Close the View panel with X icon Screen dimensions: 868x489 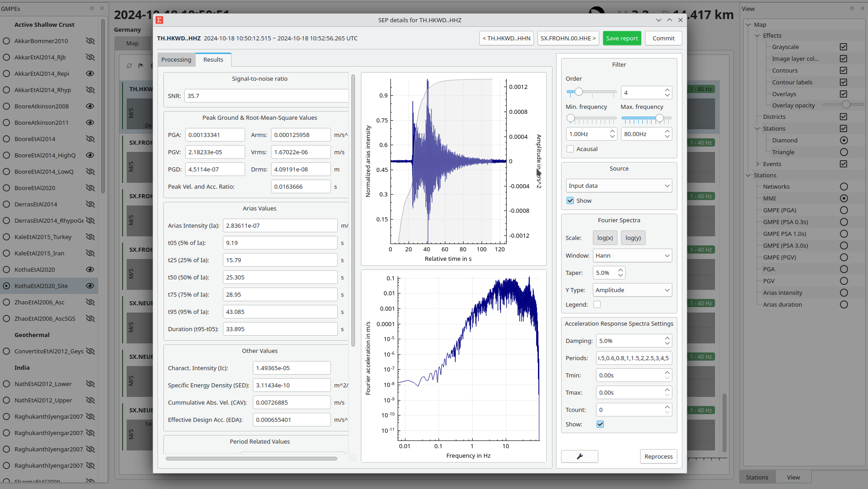(x=862, y=8)
